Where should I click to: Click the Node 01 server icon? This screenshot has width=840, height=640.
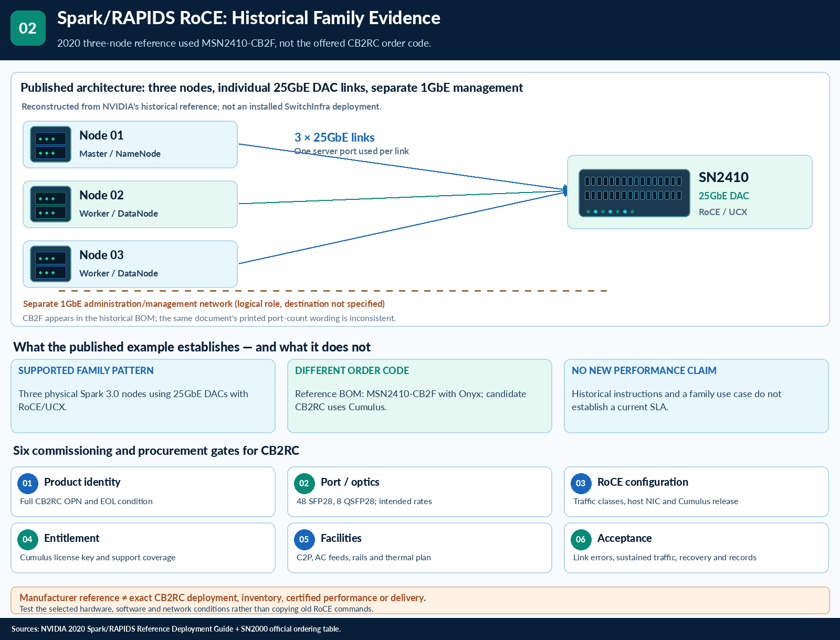click(x=50, y=144)
